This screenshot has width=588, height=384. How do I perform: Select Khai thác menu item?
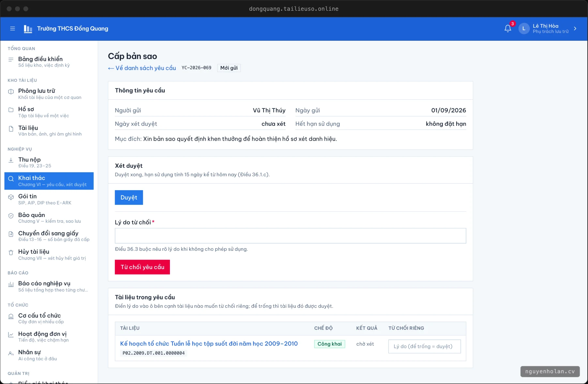pyautogui.click(x=49, y=181)
